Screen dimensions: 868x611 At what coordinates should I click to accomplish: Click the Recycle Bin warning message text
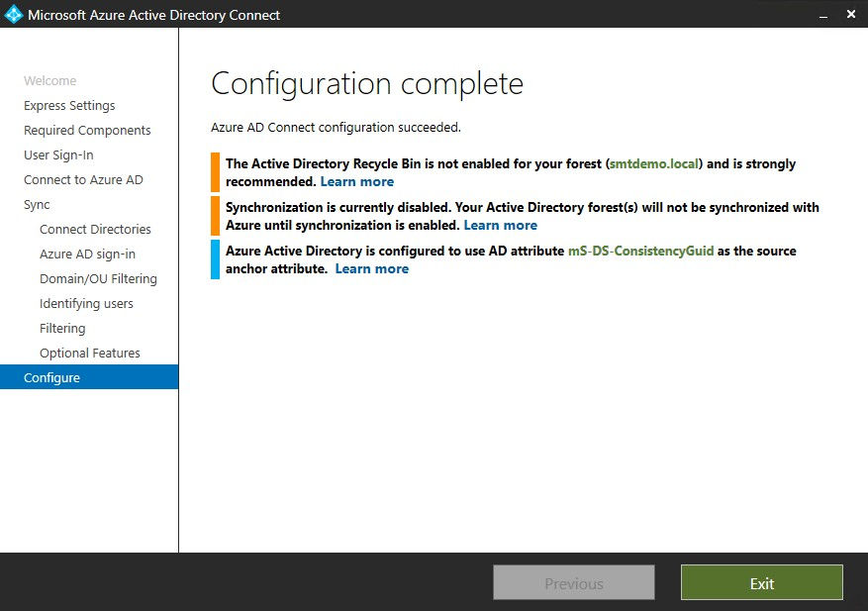tap(511, 173)
